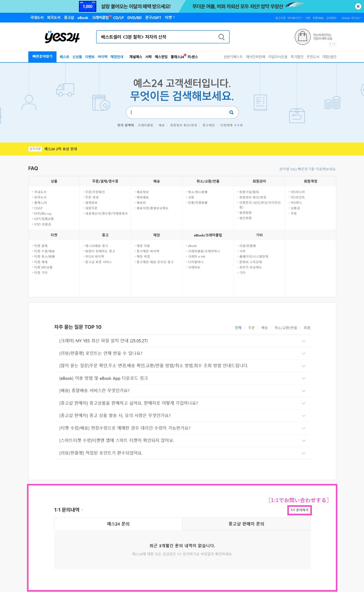364x592 pixels.
Task: Open 국내도서 in top navigation
Action: click(37, 18)
